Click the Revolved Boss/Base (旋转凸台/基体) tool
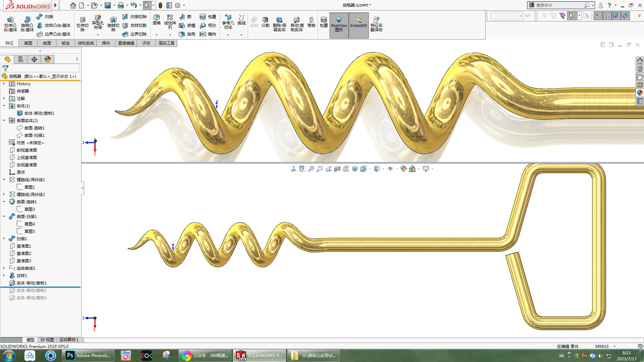This screenshot has width=644, height=362. pos(27,24)
